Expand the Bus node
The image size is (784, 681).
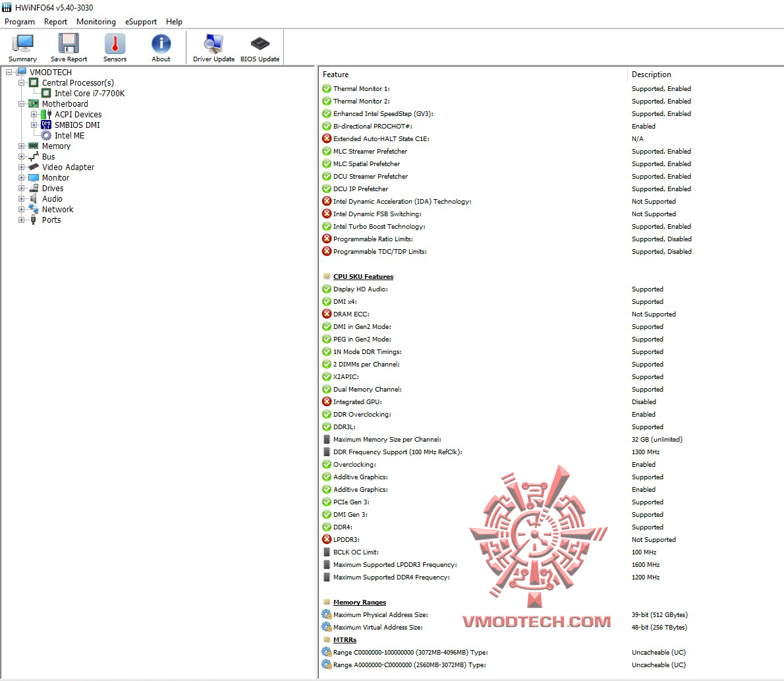click(x=21, y=157)
